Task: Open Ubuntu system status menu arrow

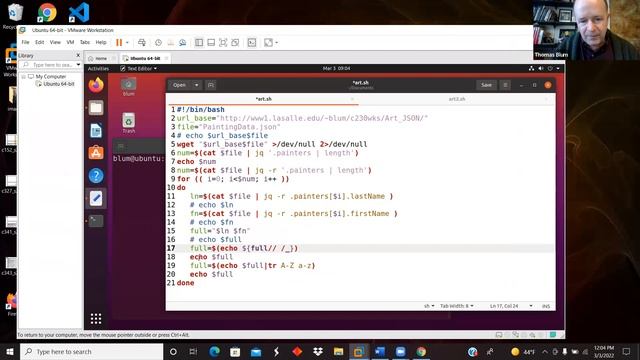Action: (558, 69)
